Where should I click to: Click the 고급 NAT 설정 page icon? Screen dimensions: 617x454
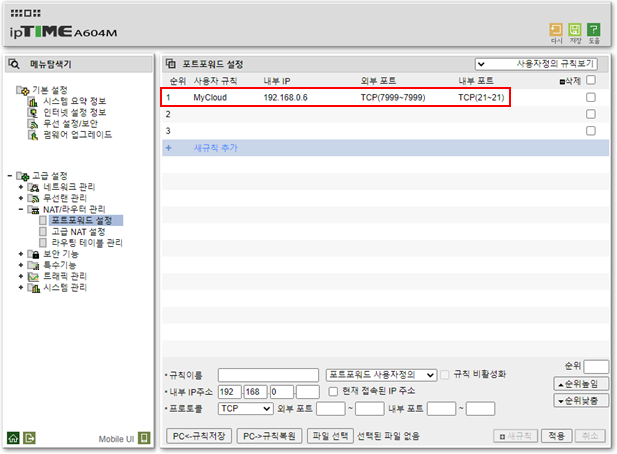point(43,231)
